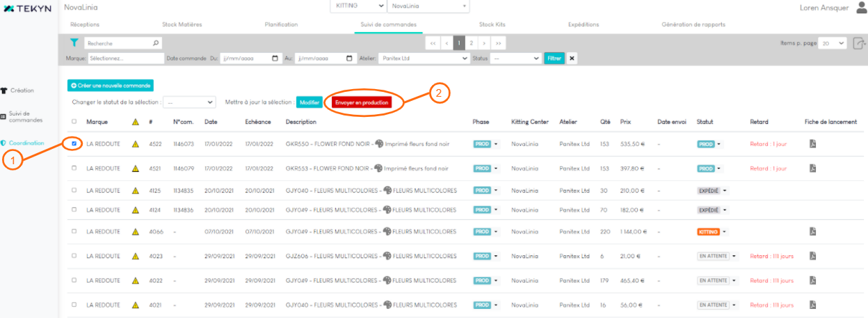This screenshot has height=318, width=868.
Task: Click Créer une nouvelle commande button
Action: tap(110, 85)
